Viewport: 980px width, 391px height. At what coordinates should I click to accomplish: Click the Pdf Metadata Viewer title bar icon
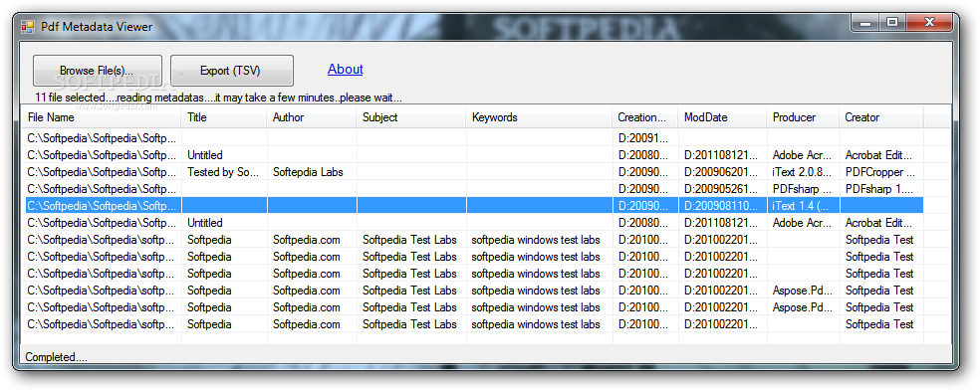pos(28,27)
